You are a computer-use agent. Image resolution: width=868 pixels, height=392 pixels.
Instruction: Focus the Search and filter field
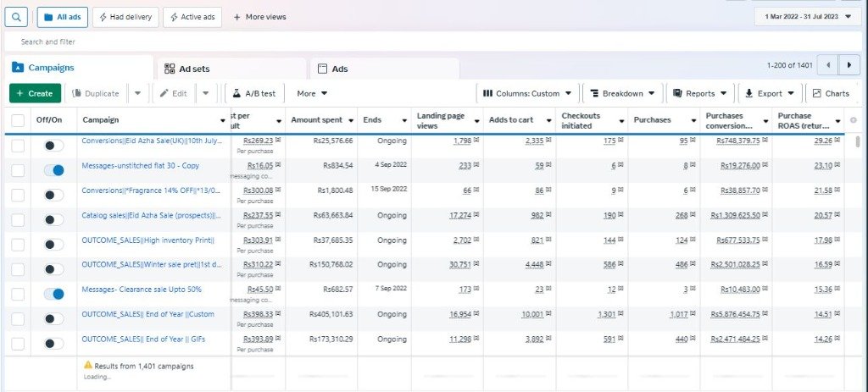(x=431, y=41)
